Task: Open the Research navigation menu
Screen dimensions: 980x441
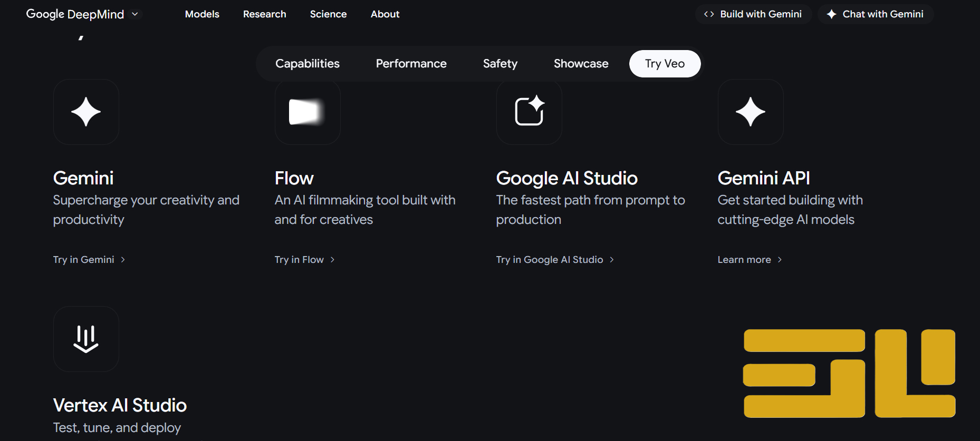Action: click(264, 14)
